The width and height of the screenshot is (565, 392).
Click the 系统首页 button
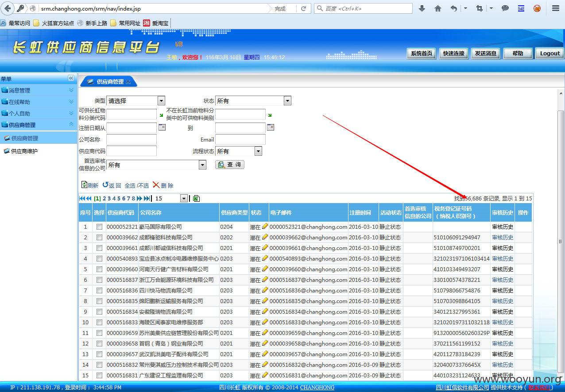[x=422, y=54]
